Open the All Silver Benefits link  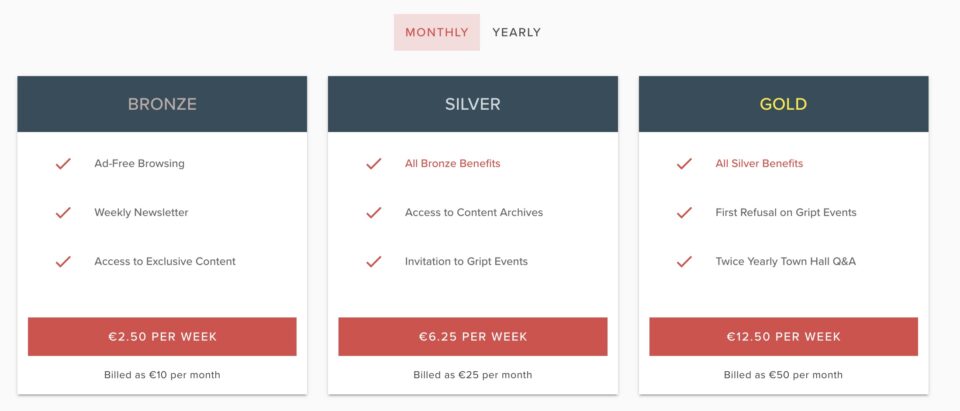pyautogui.click(x=759, y=163)
